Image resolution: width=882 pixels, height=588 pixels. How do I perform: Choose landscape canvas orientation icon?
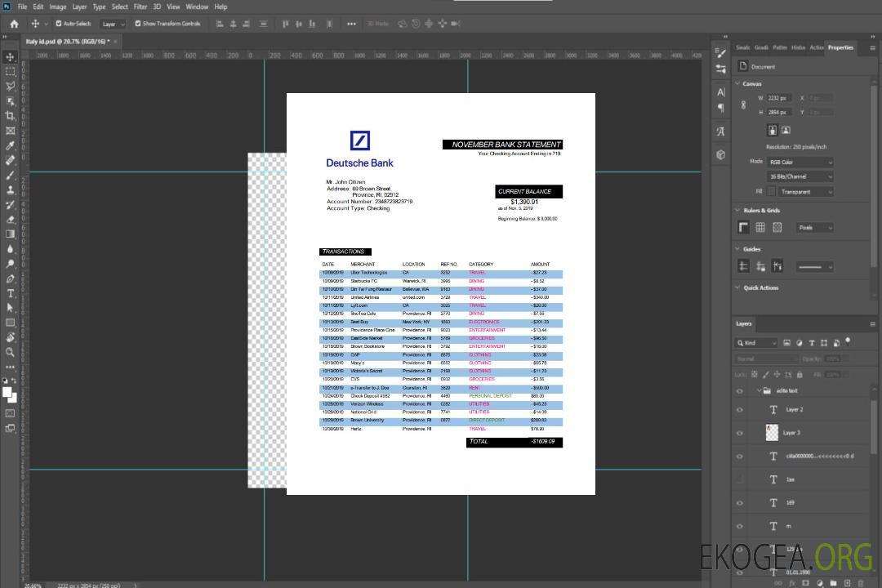(x=786, y=130)
